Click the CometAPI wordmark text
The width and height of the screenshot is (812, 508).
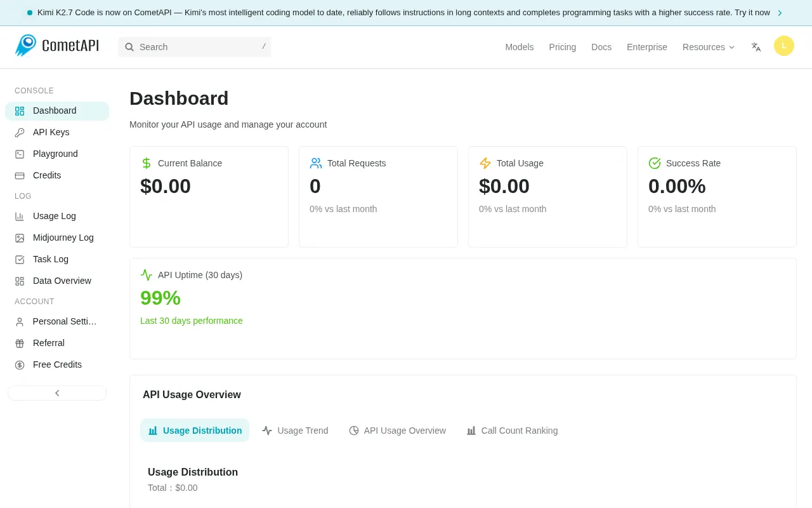pos(70,46)
